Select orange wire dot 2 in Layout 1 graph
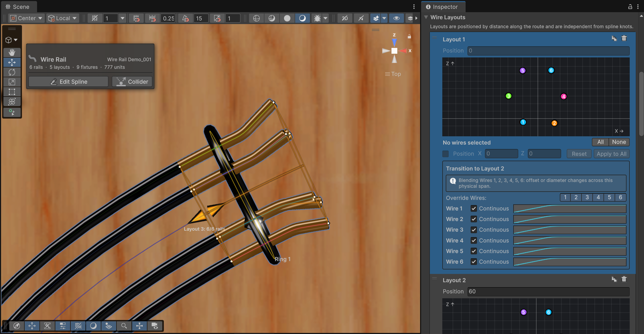This screenshot has height=334, width=644. click(554, 123)
